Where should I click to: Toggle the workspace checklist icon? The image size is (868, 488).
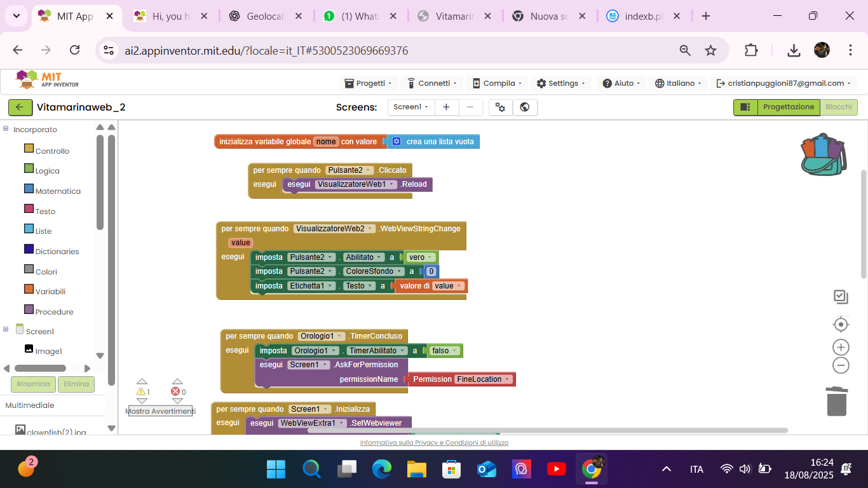tap(841, 297)
